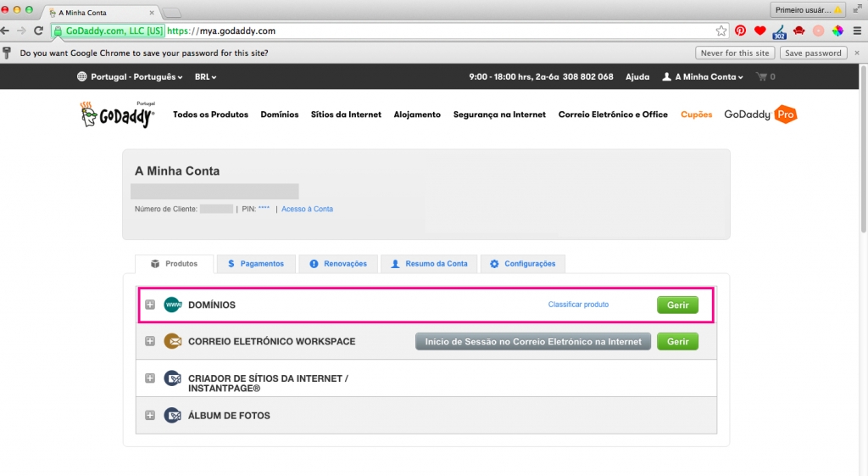This screenshot has height=476, width=868.
Task: Open the Configurações tab
Action: coord(522,264)
